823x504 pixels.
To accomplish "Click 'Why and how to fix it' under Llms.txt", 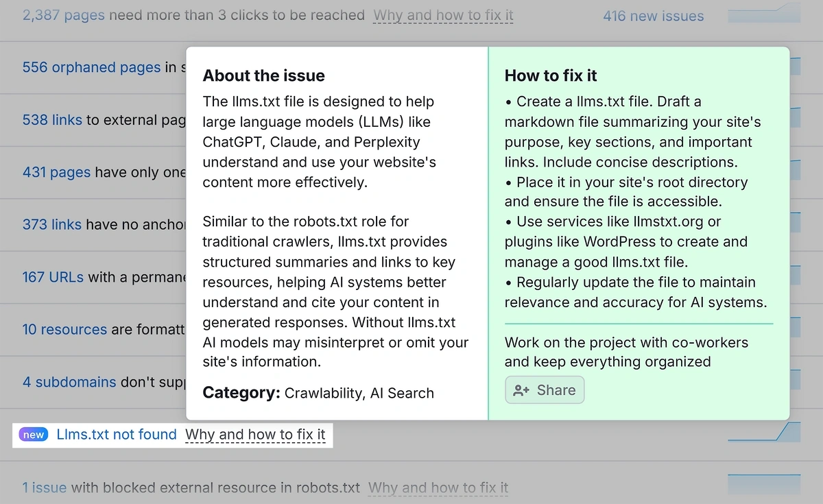I will (256, 434).
